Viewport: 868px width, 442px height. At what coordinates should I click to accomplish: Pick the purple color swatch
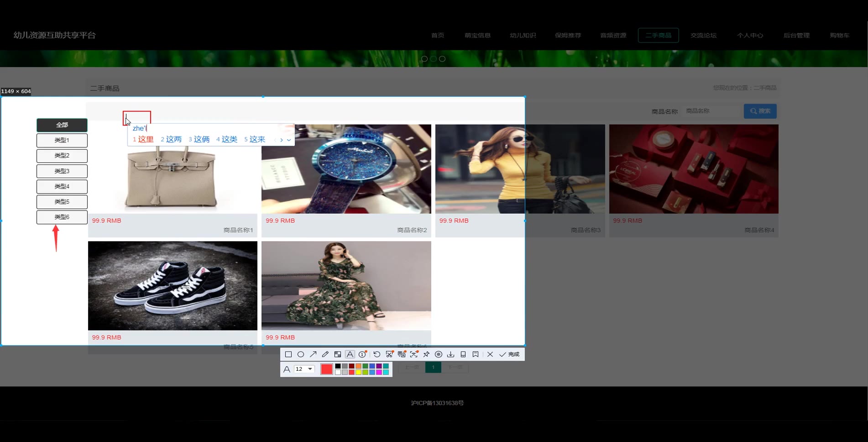pyautogui.click(x=379, y=366)
